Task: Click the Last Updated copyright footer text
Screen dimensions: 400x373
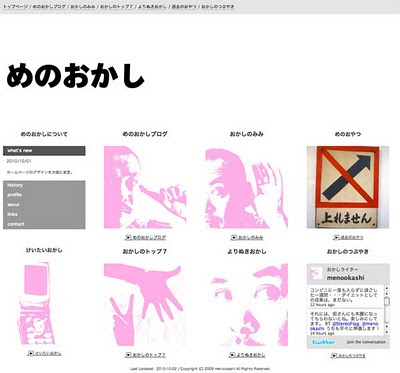Action: point(200,369)
